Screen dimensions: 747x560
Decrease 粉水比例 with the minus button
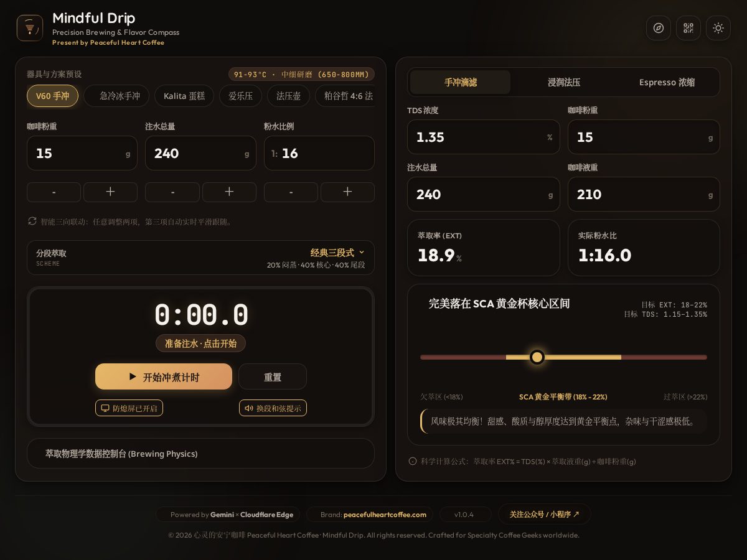tap(291, 192)
